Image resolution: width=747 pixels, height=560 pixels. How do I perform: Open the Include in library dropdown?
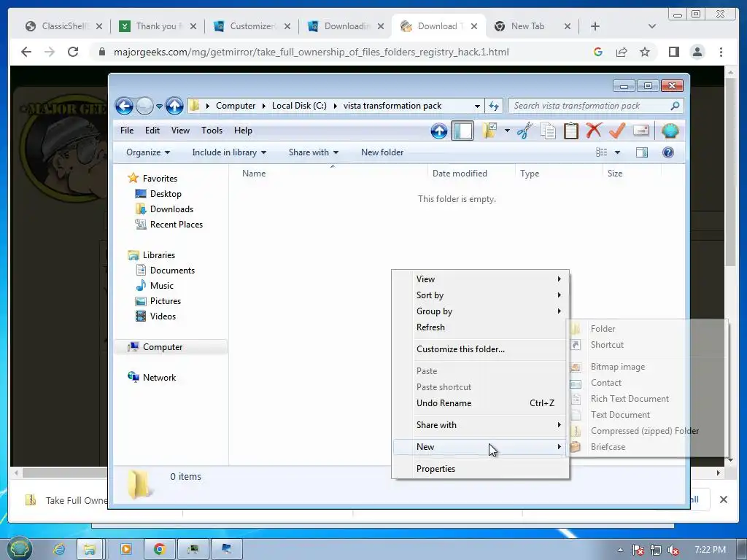229,152
